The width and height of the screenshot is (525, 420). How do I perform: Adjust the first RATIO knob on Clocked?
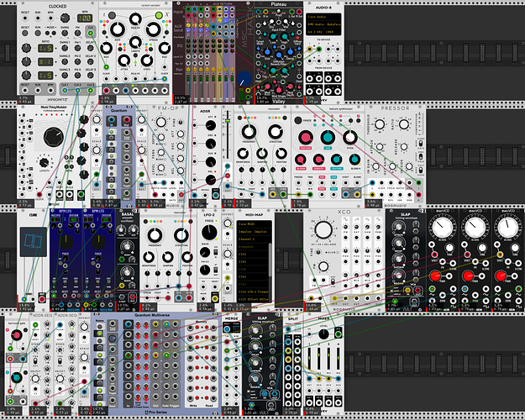(x=26, y=48)
